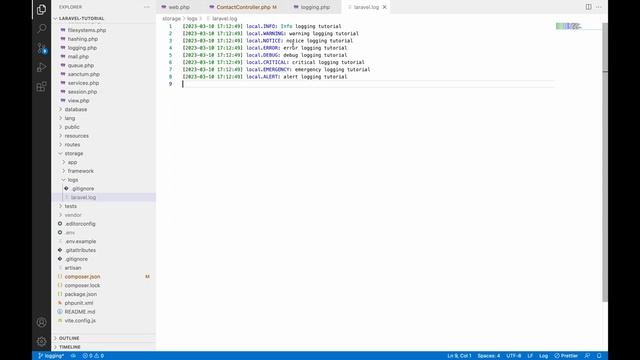Open errors and warnings count in status bar

coord(93,356)
